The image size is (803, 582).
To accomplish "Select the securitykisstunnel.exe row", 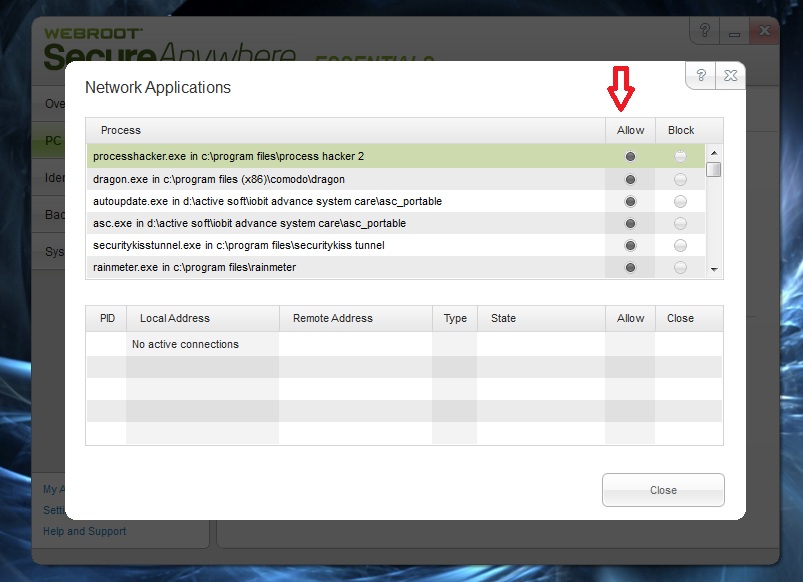I will point(396,245).
